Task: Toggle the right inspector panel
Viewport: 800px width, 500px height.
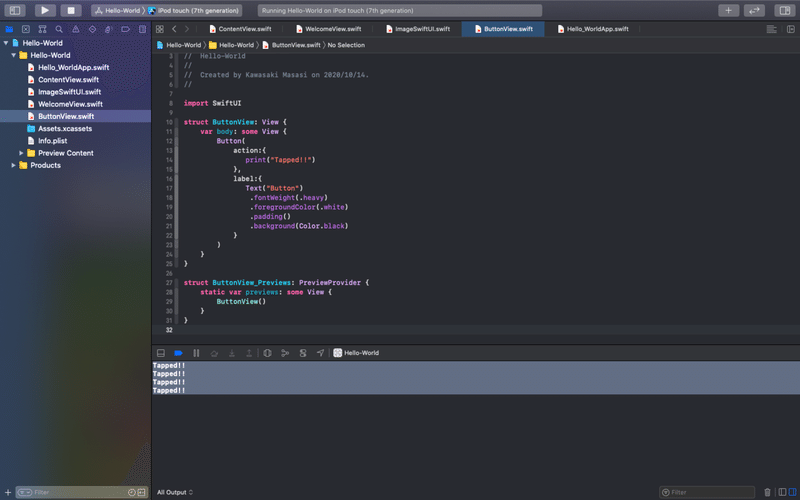Action: point(785,10)
